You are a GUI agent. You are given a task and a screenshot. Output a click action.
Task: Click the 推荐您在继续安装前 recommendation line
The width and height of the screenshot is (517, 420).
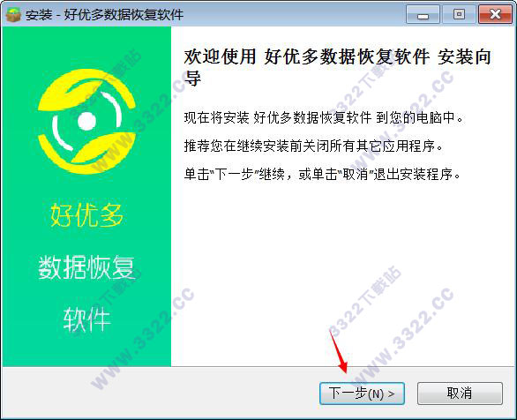pos(313,146)
